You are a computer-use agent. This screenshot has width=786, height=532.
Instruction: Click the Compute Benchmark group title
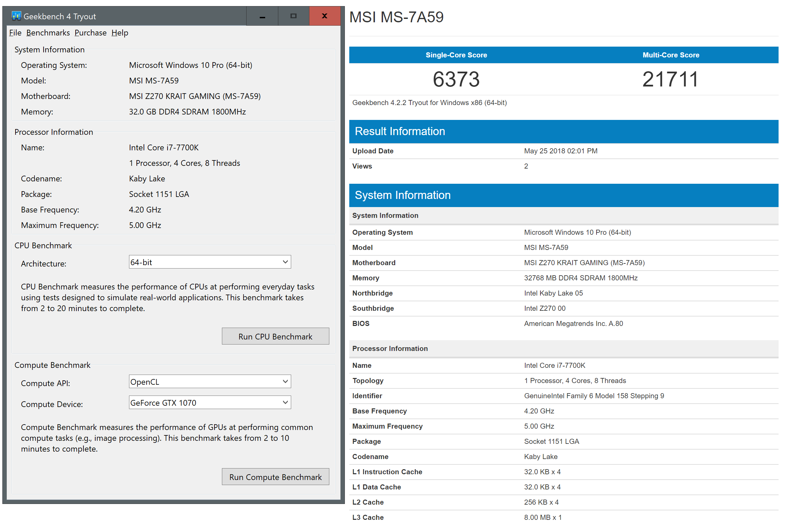point(52,365)
